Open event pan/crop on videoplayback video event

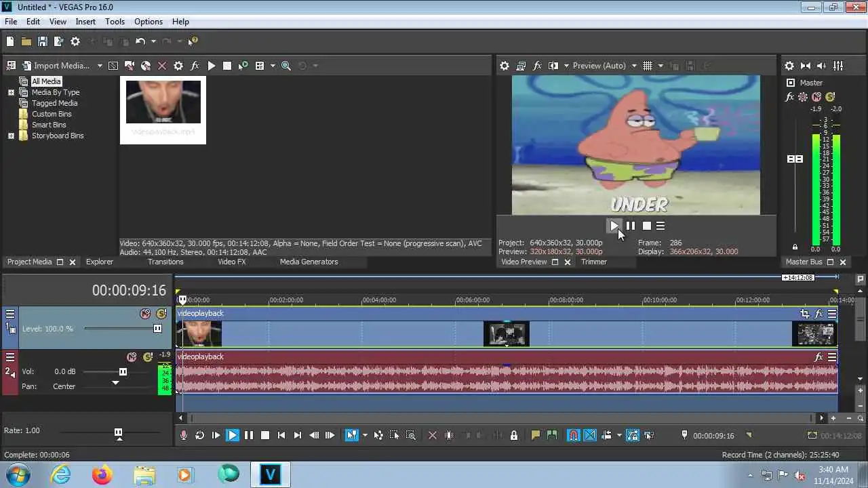coord(804,314)
